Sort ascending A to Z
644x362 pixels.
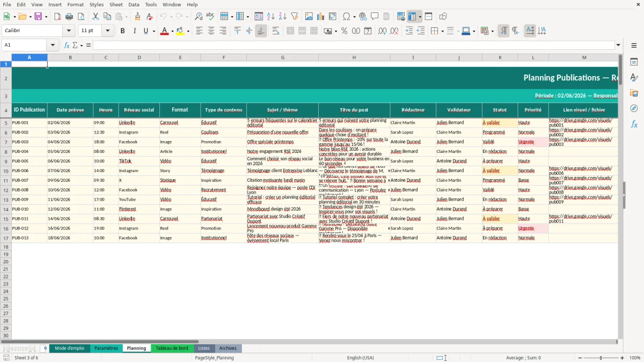(x=270, y=17)
